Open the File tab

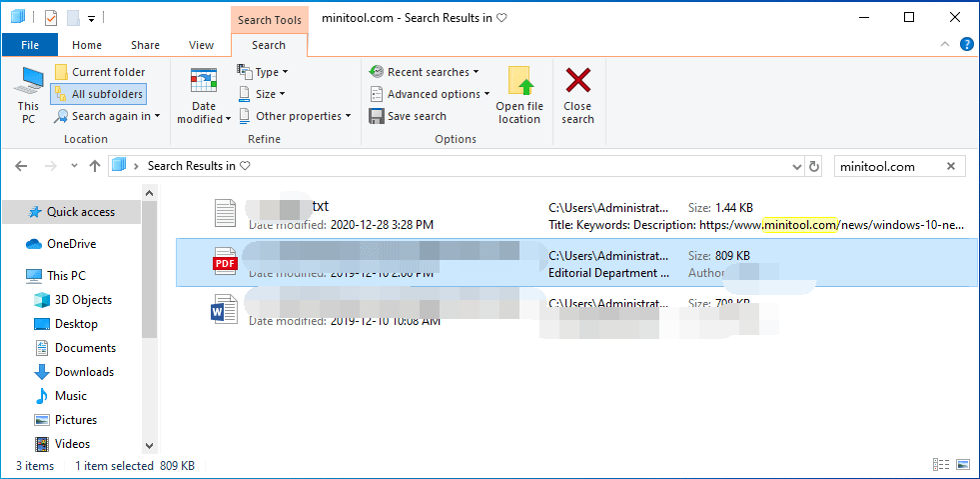tap(30, 45)
